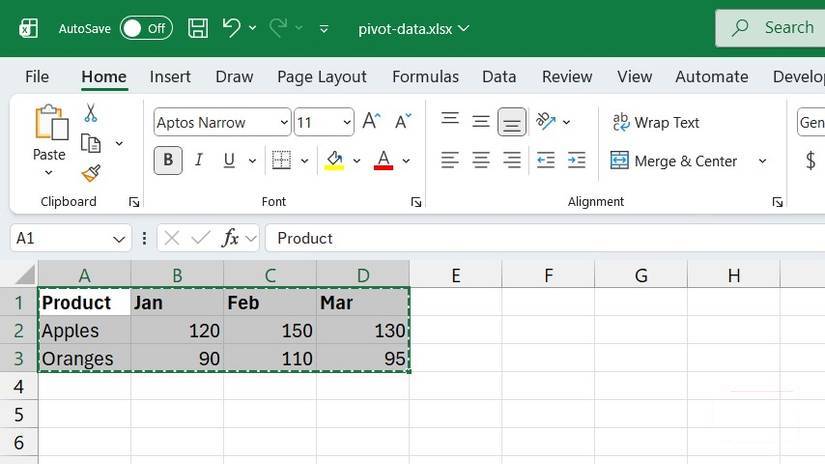Select cell containing Oranges
Screen dimensions: 825x464
84,358
